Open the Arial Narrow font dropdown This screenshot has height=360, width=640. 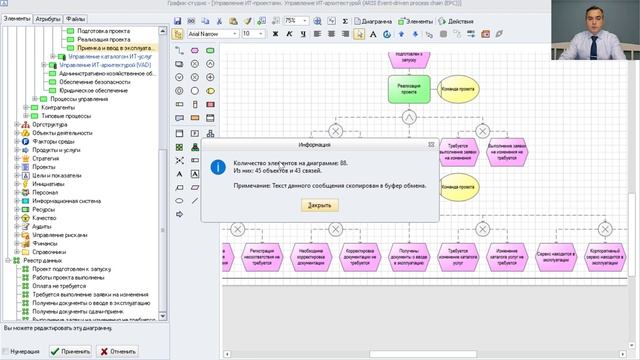235,34
